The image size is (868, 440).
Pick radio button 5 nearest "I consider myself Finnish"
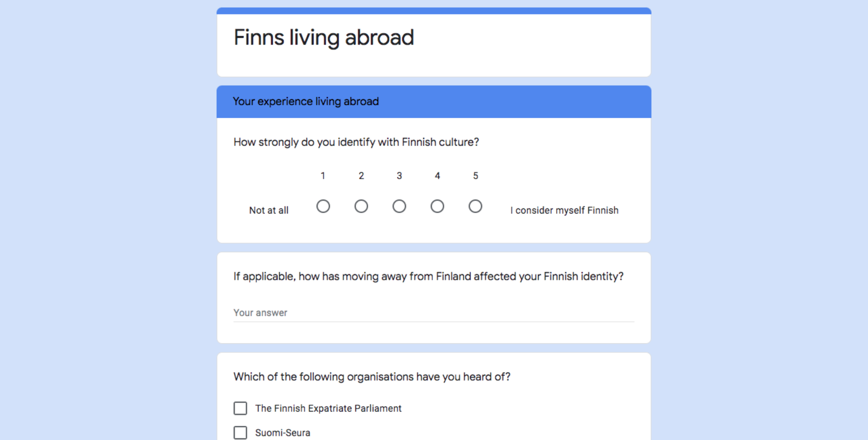[475, 206]
